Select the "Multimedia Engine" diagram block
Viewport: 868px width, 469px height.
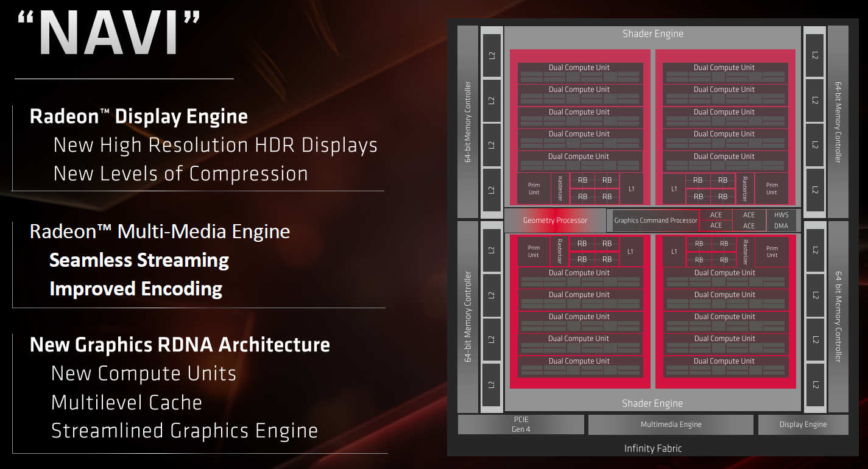click(x=671, y=425)
